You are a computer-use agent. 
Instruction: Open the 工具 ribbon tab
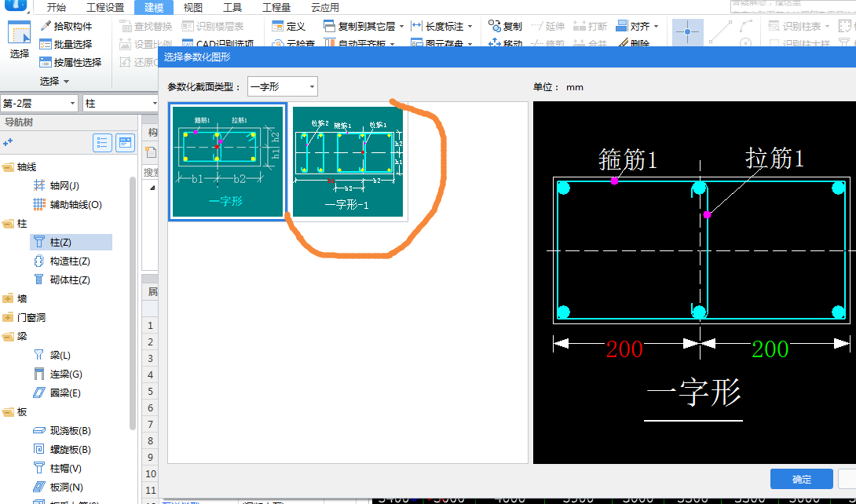[x=232, y=8]
